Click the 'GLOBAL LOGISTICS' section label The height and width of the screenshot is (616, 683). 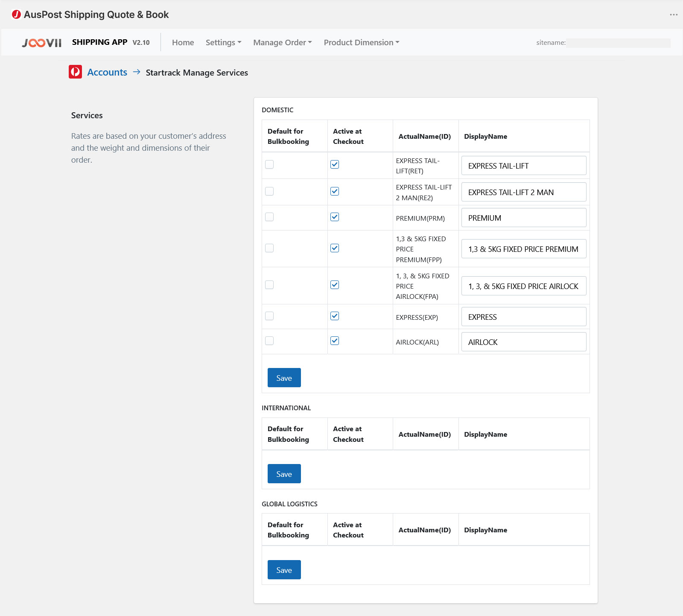click(289, 504)
